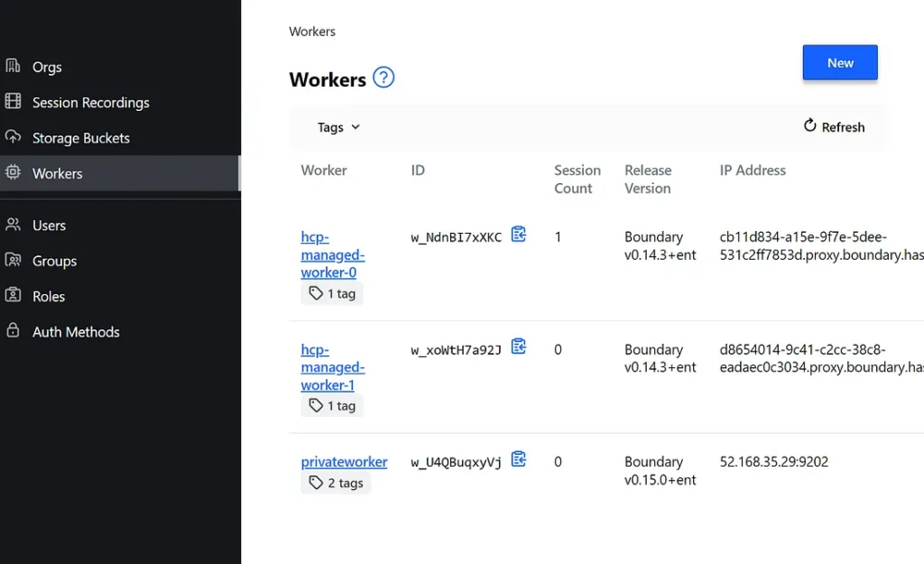This screenshot has height=564, width=924.
Task: Click the tag icon under privateworker
Action: click(316, 483)
